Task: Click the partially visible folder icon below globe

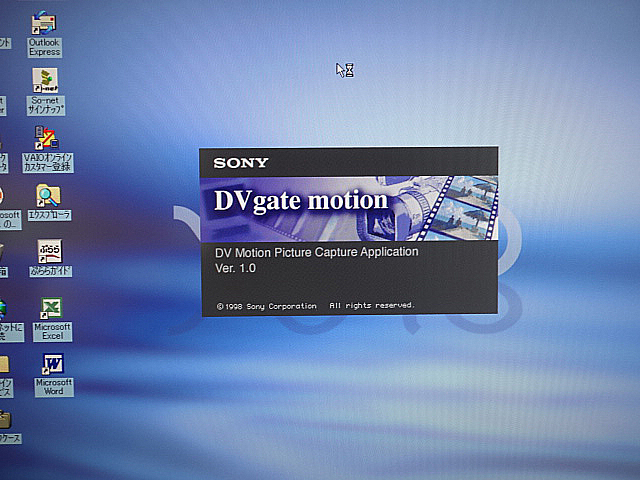Action: click(4, 363)
